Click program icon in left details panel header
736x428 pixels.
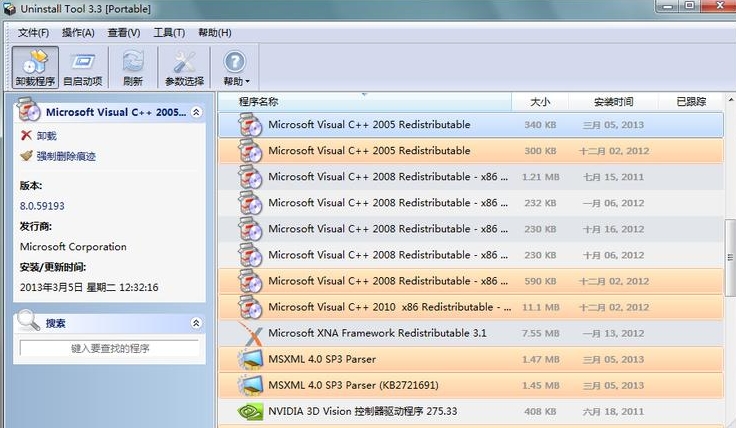(x=29, y=110)
